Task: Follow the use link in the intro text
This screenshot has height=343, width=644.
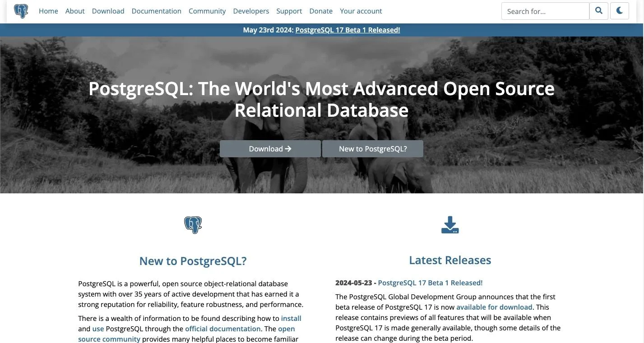Action: coord(98,329)
